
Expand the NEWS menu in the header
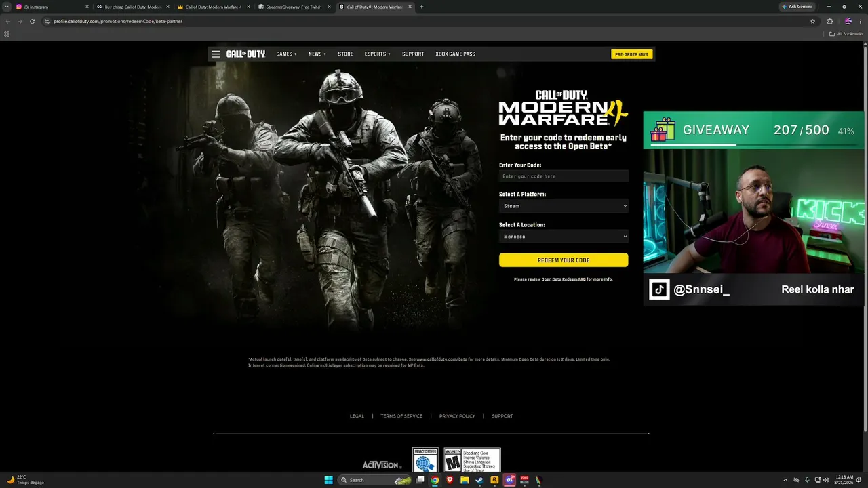tap(317, 54)
